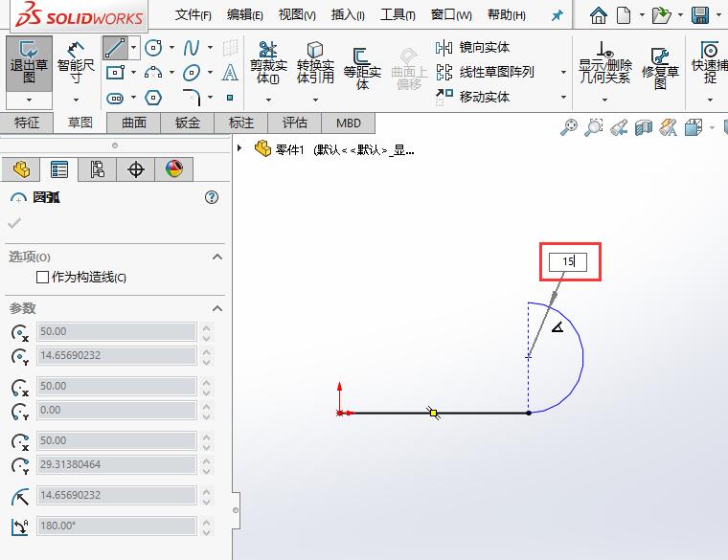This screenshot has height=560, width=728.
Task: Switch to the 评估 (Evaluate) tab
Action: pos(294,123)
